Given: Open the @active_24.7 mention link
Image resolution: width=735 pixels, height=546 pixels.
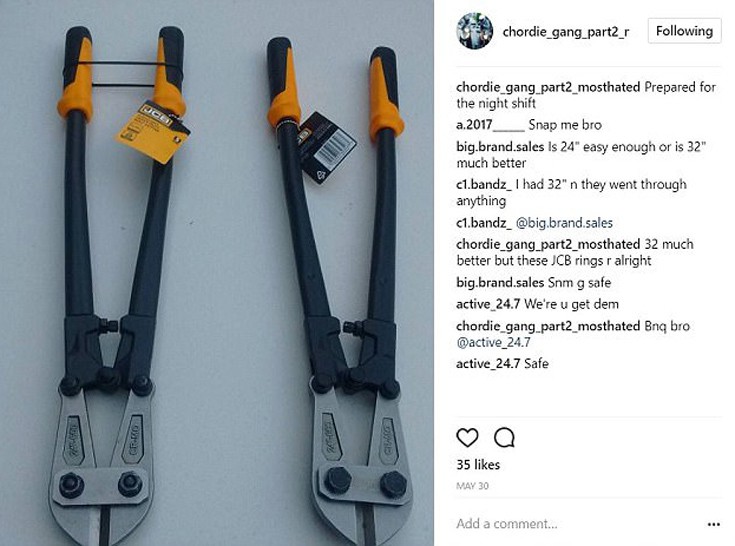Looking at the screenshot, I should point(493,343).
